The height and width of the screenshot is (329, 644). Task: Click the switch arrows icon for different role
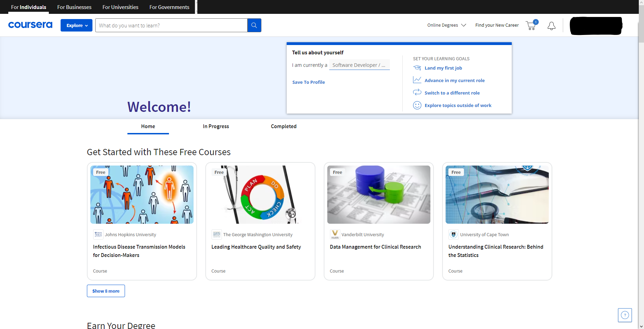point(417,92)
